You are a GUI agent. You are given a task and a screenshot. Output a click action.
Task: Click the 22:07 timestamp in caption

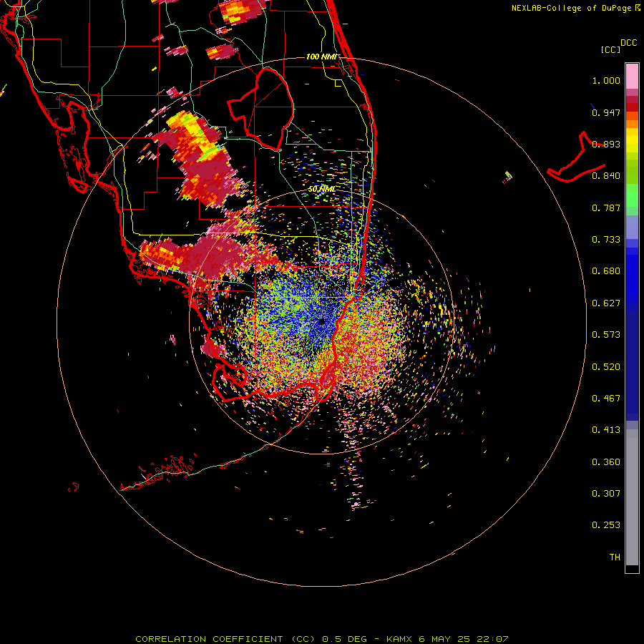(x=492, y=639)
